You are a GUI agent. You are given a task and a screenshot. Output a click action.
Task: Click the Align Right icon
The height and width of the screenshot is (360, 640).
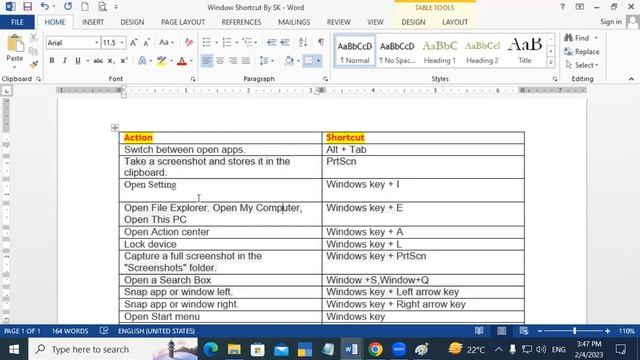(x=233, y=61)
